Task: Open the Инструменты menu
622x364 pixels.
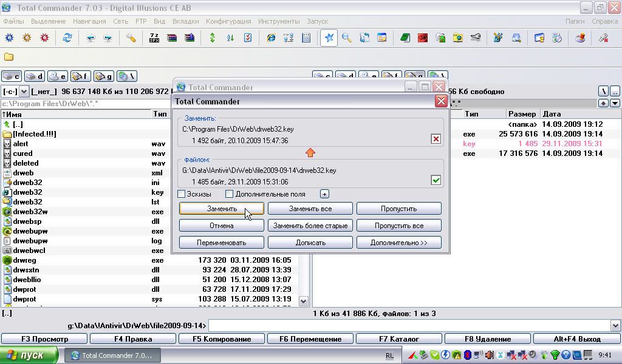Action: [x=279, y=21]
